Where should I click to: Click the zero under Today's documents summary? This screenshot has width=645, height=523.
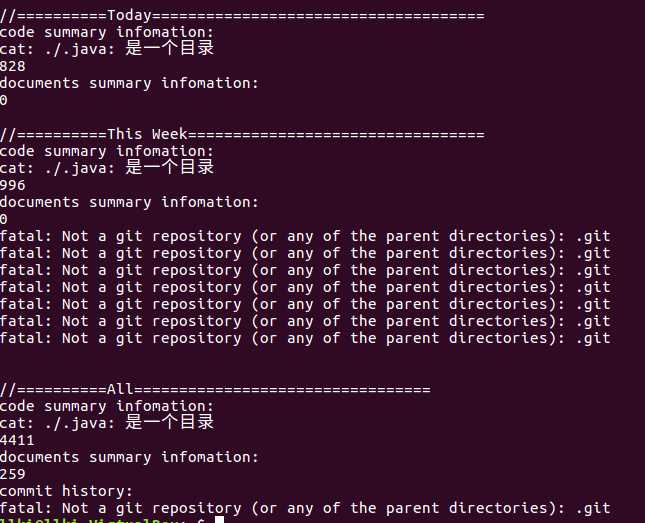5,100
